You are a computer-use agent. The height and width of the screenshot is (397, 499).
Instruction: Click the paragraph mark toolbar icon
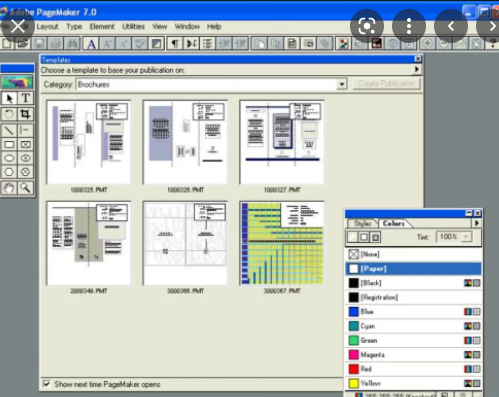[x=175, y=43]
